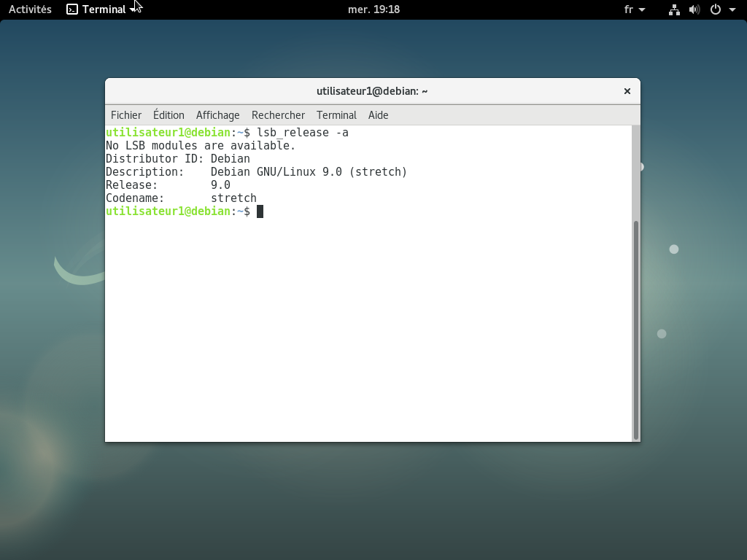This screenshot has height=560, width=747.
Task: Open the fr keyboard layout selector
Action: tap(635, 9)
